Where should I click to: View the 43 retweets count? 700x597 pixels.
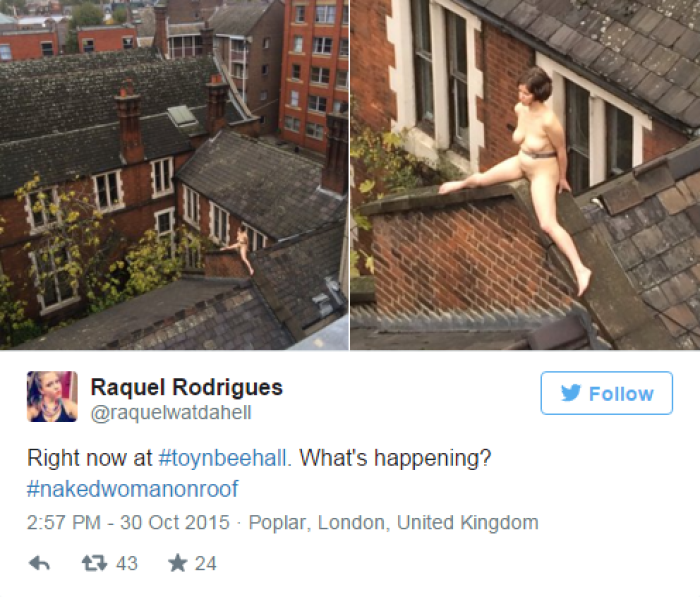127,564
